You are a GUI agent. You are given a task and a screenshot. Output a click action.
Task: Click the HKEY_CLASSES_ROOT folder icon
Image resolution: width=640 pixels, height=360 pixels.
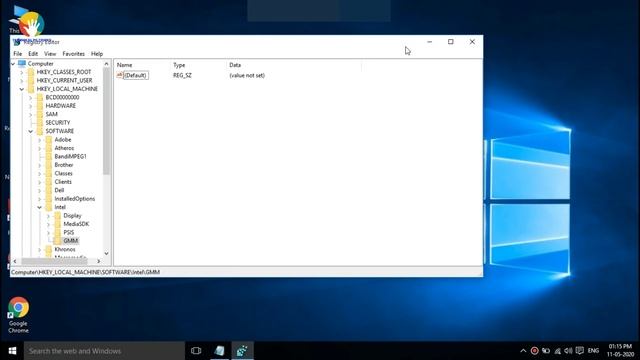(x=31, y=72)
